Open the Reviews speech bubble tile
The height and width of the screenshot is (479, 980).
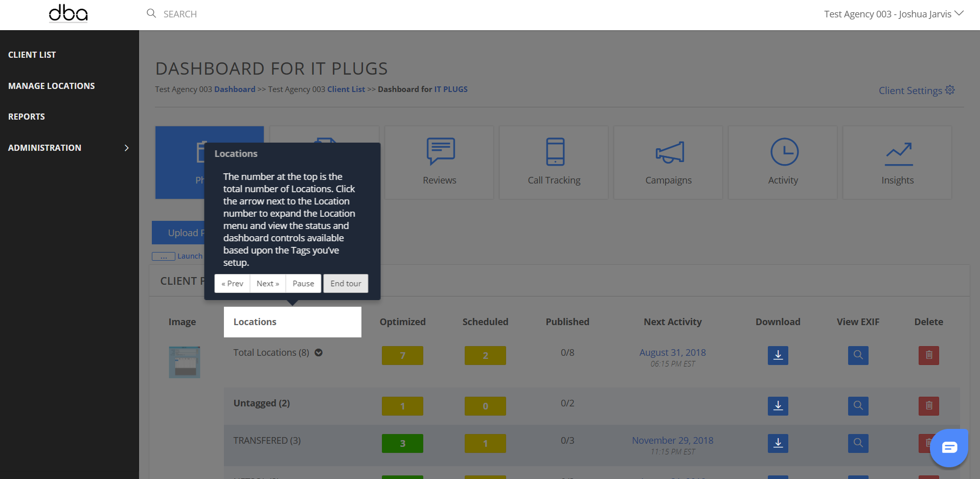[x=439, y=162]
